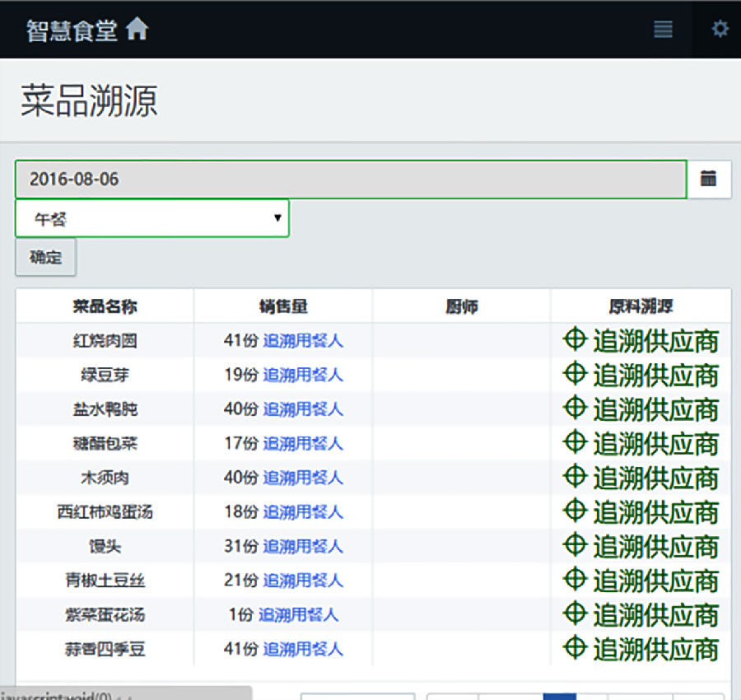Click 追溯供应商 for 蒜香四季豆
The height and width of the screenshot is (700, 741).
tap(655, 650)
